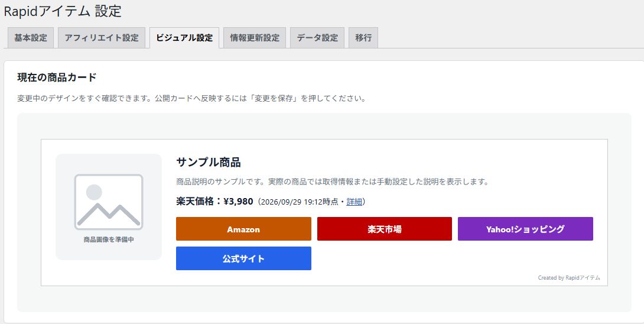Click Created by Rapidアイテム credit text
This screenshot has width=644, height=324.
tap(569, 278)
